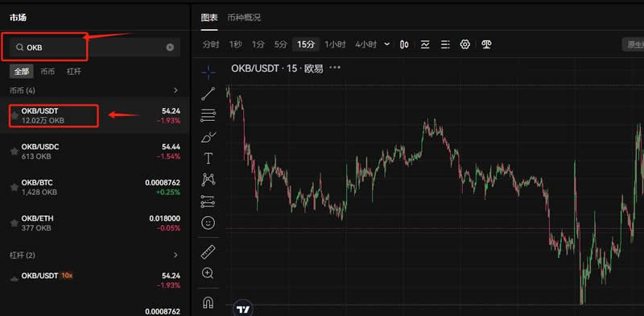644x316 pixels.
Task: Clear the OKB search text
Action: [170, 48]
